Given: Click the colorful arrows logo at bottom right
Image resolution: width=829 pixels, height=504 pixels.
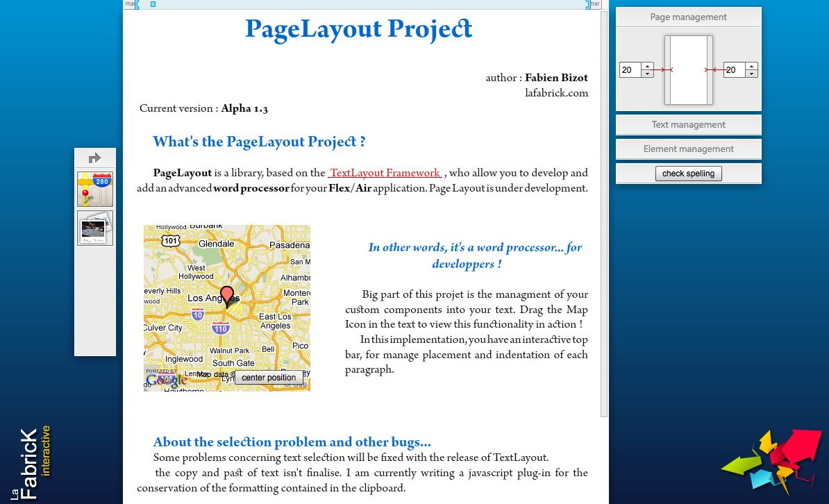Looking at the screenshot, I should (771, 460).
